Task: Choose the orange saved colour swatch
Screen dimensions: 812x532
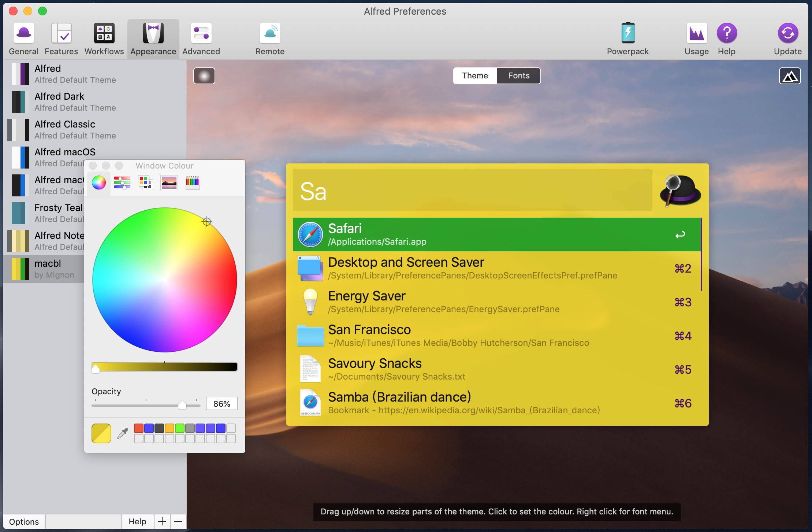Action: pyautogui.click(x=170, y=428)
